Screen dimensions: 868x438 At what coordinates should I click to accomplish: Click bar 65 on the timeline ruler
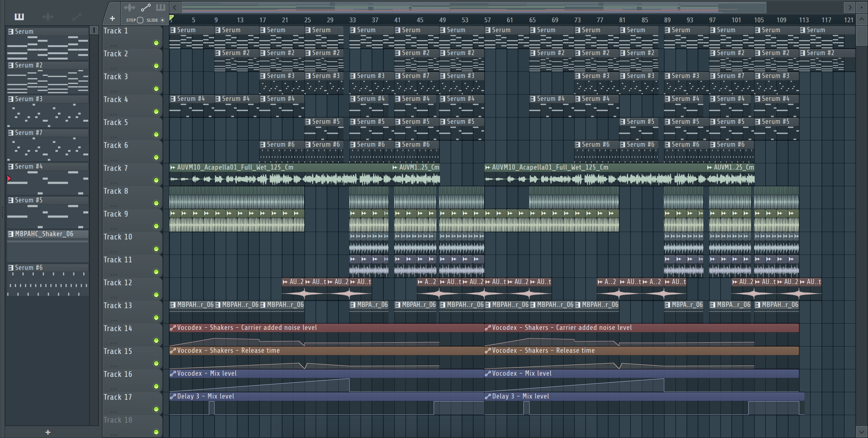[532, 20]
